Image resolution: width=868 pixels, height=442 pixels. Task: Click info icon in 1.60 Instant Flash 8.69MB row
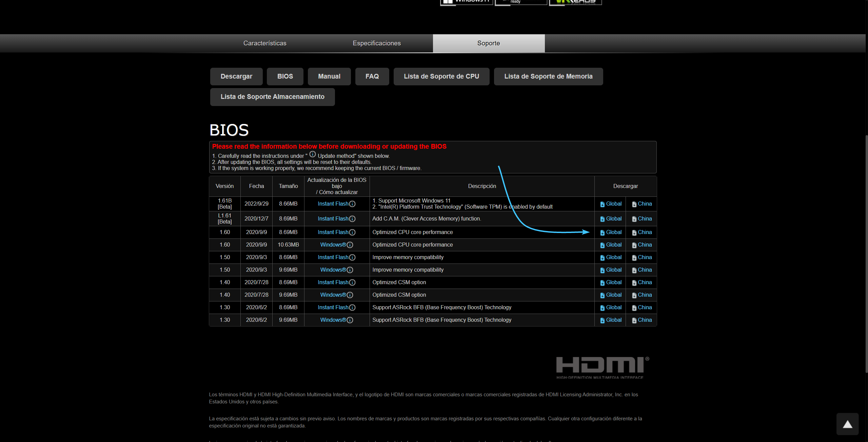pyautogui.click(x=352, y=232)
